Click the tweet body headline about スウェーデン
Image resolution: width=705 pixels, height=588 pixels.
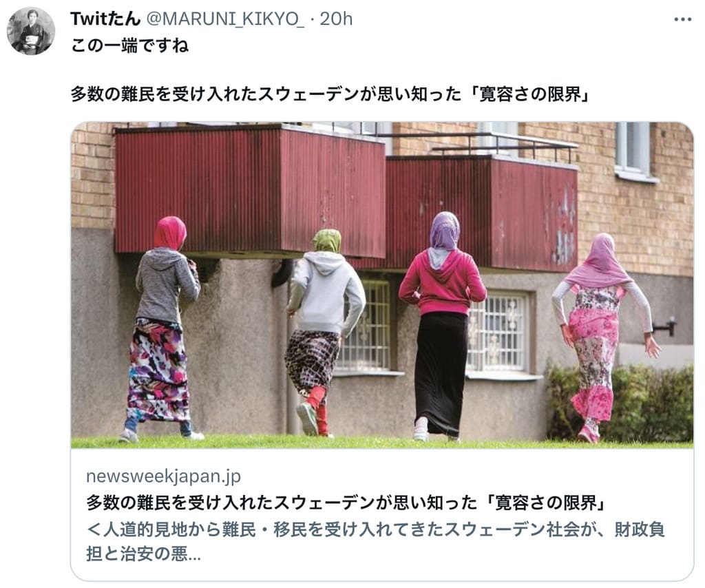coord(330,94)
